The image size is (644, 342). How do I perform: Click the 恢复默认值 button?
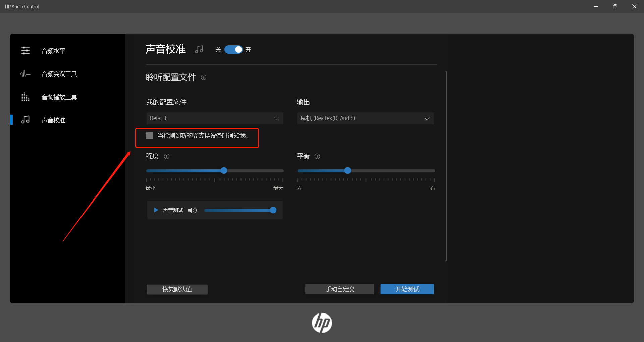[x=177, y=289]
